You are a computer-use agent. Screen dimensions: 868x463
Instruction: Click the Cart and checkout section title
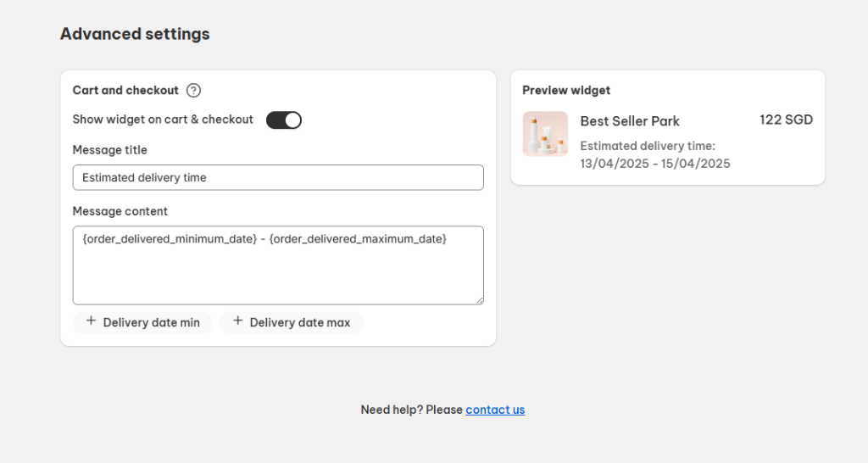click(125, 90)
